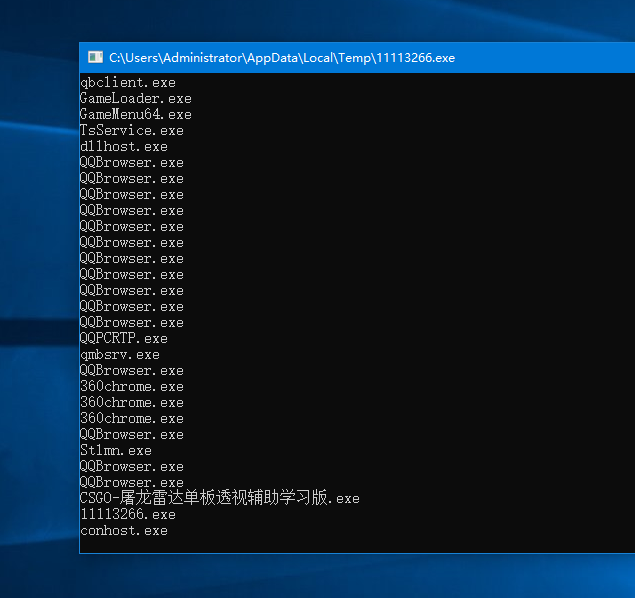Select the GameMenu64.exe line
The width and height of the screenshot is (635, 598).
(136, 115)
